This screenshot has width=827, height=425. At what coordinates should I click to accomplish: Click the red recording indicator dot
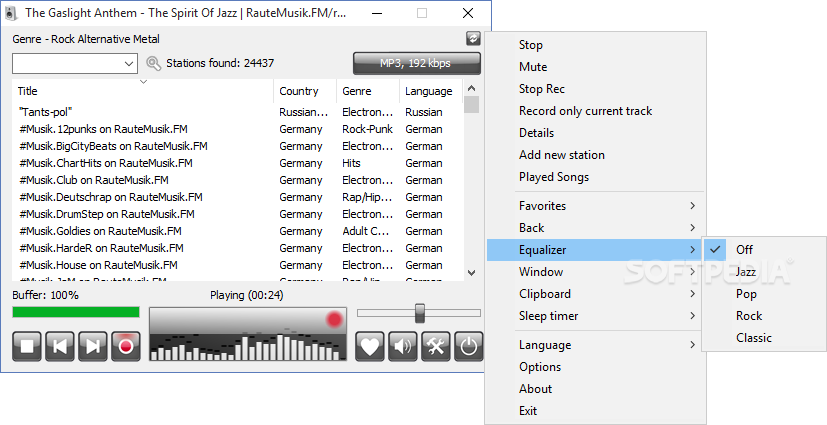point(334,319)
